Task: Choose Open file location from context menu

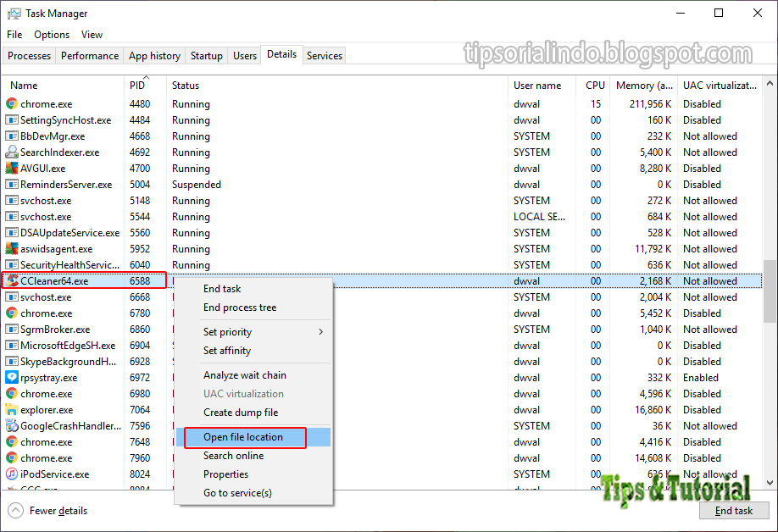Action: click(245, 437)
